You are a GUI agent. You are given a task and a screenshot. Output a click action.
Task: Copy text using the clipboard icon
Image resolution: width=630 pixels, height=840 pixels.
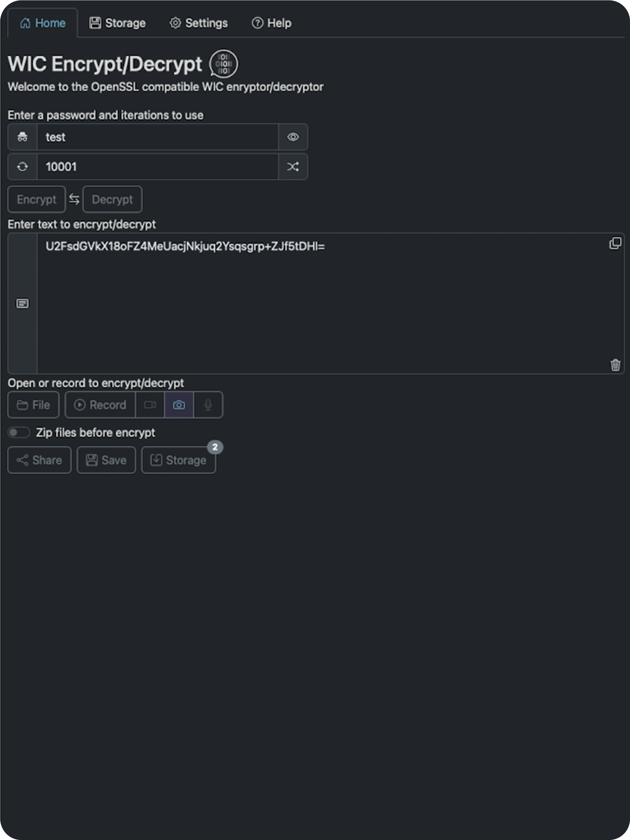point(615,243)
